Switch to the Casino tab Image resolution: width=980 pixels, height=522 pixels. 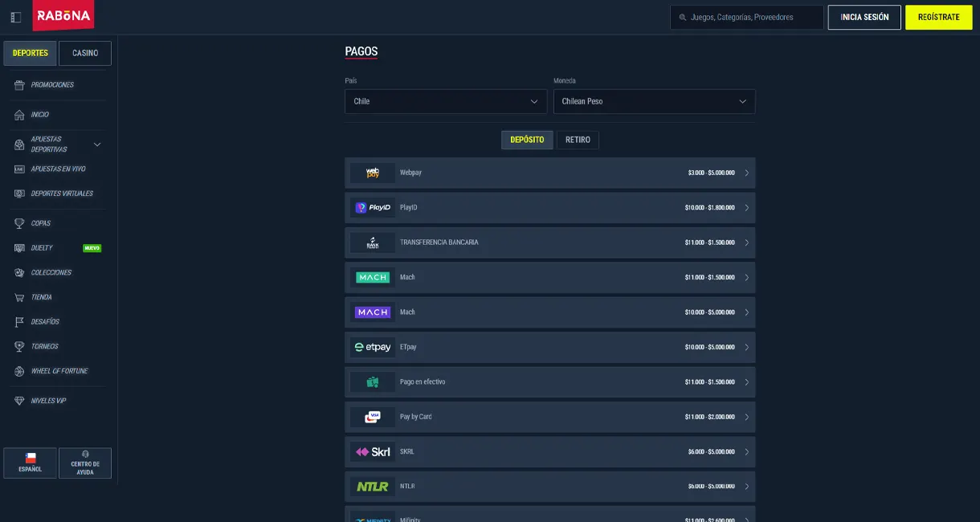point(85,53)
